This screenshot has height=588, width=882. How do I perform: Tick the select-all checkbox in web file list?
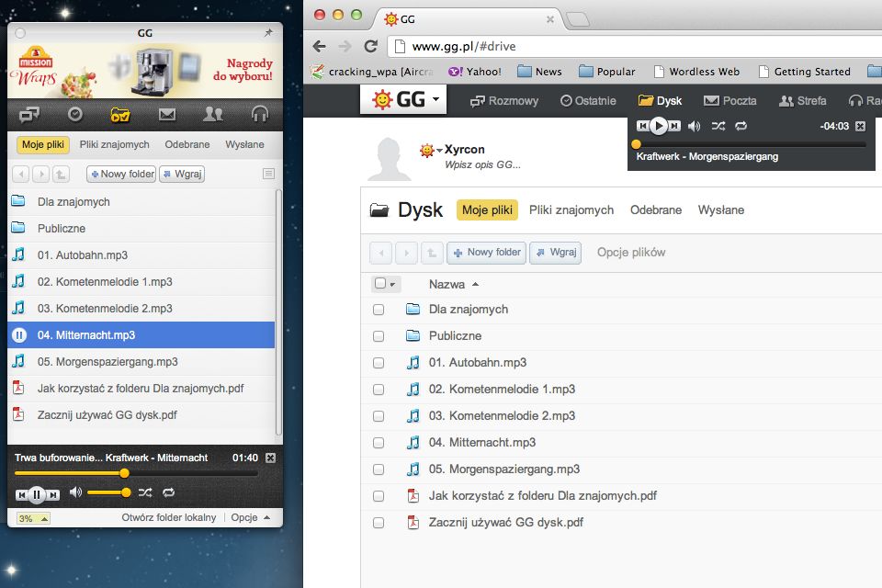(379, 283)
